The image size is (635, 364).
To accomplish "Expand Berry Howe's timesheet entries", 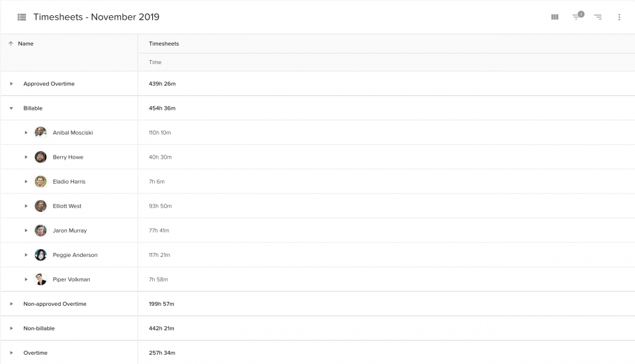I will click(26, 157).
